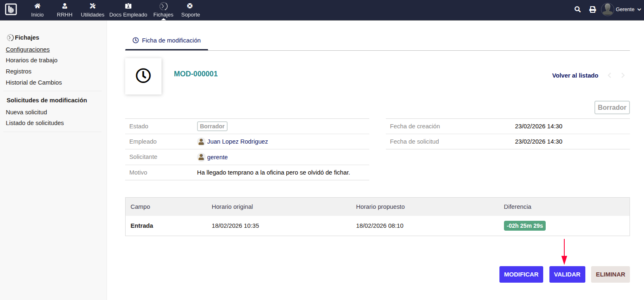Open Juan Lopez Rodriguez employee link
This screenshot has height=300, width=644.
point(237,142)
